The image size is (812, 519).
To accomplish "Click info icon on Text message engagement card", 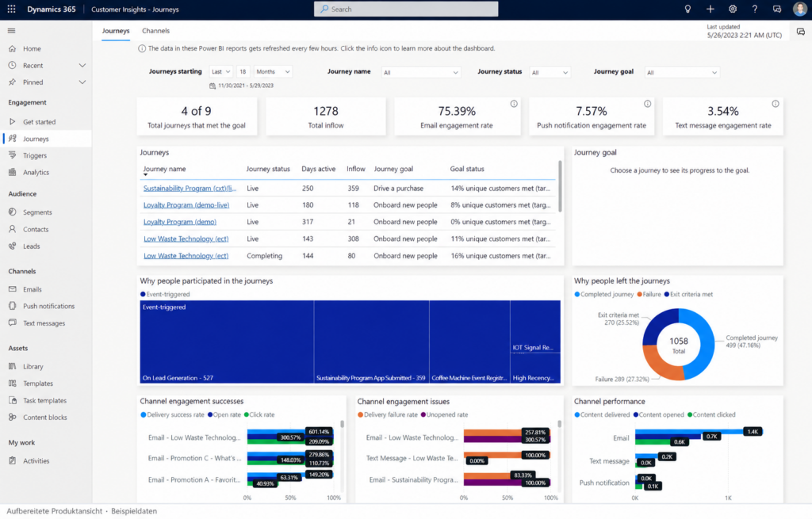I will 776,104.
